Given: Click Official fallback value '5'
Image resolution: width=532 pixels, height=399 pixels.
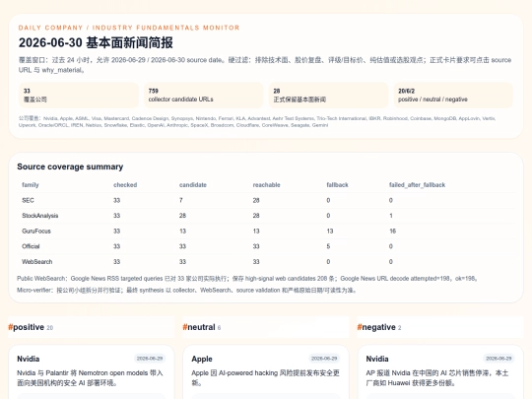Looking at the screenshot, I should (328, 246).
